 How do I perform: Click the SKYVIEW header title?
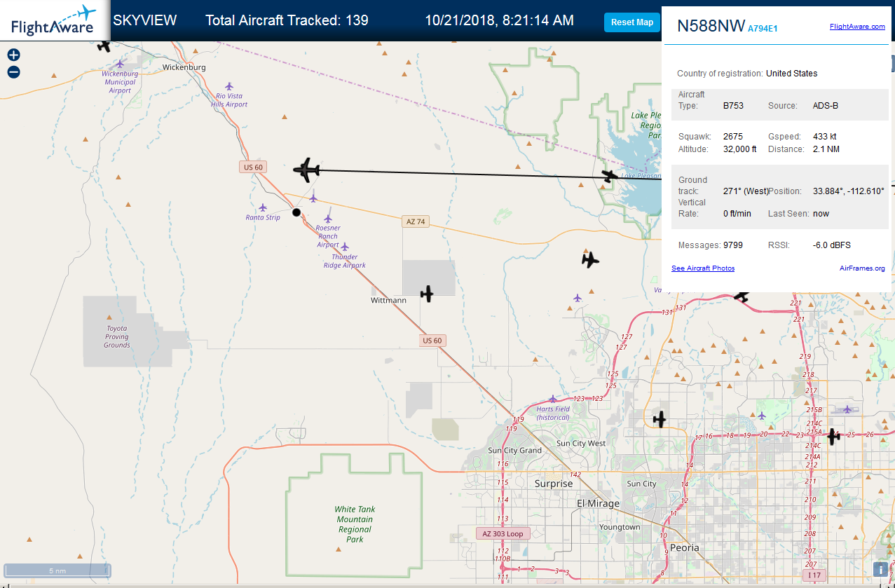click(x=145, y=20)
